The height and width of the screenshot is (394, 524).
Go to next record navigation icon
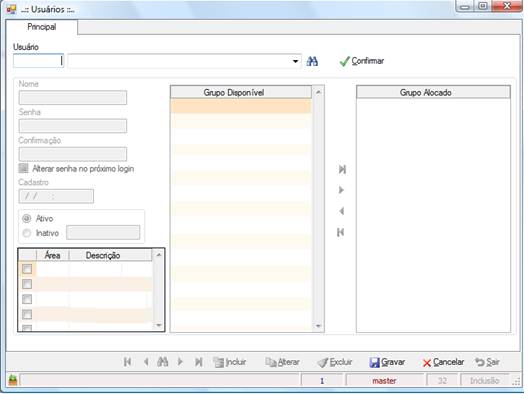(x=180, y=362)
